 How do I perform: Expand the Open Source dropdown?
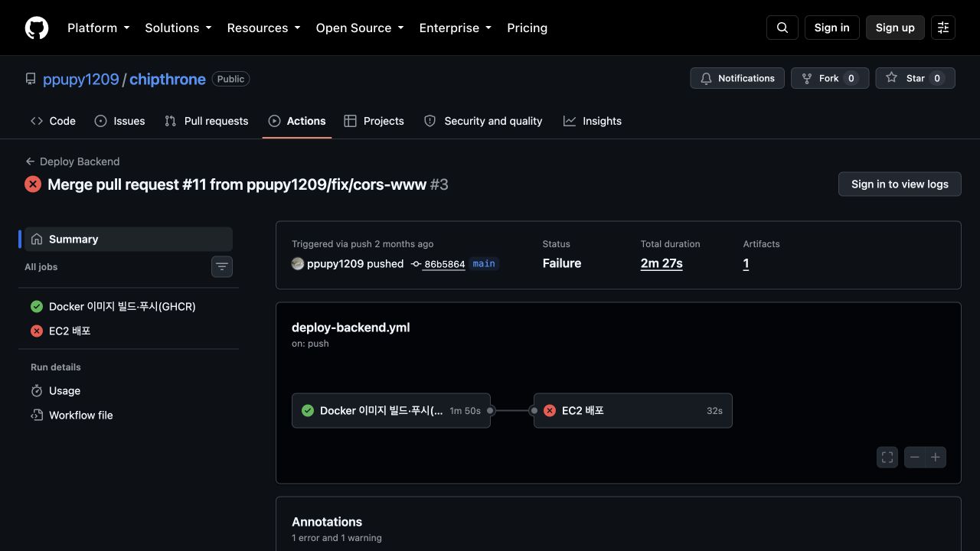point(360,28)
